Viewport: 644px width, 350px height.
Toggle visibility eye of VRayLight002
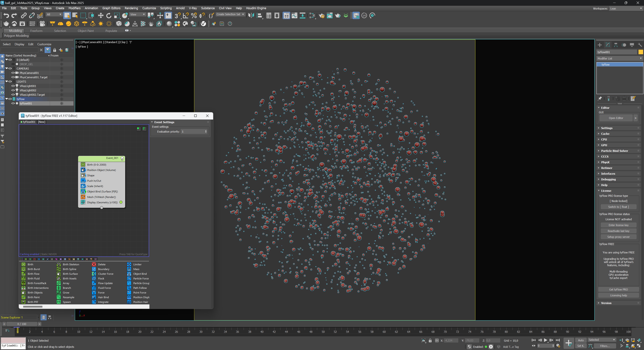pos(13,90)
